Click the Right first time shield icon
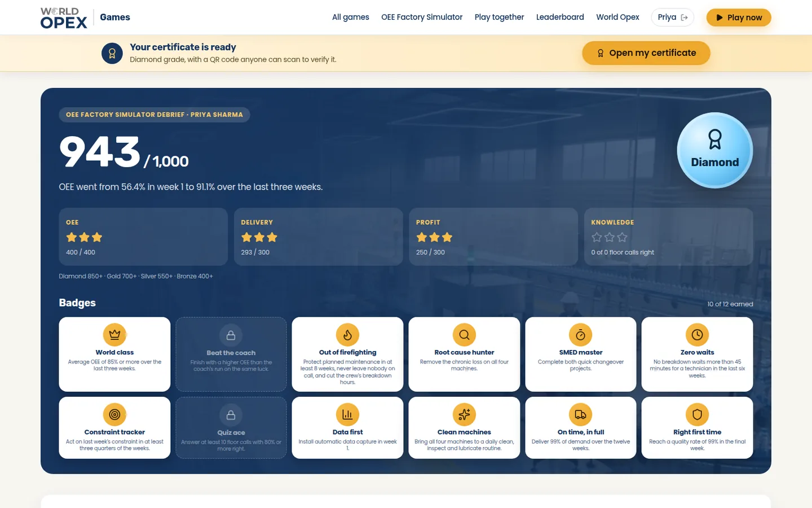The width and height of the screenshot is (812, 508). [697, 414]
